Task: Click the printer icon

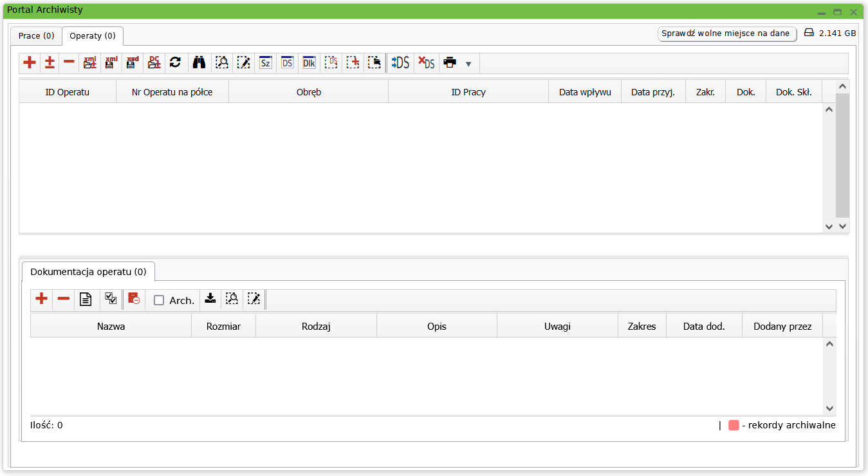Action: [x=450, y=62]
